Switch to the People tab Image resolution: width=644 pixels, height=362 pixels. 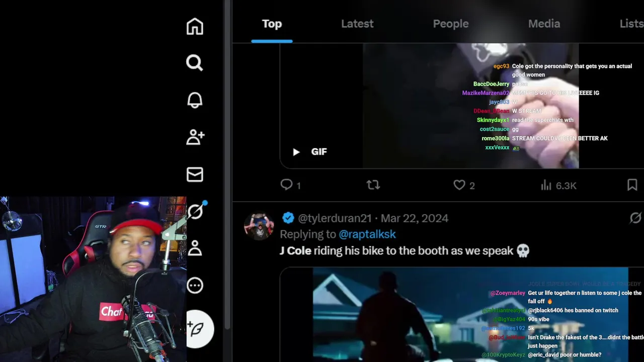tap(451, 24)
